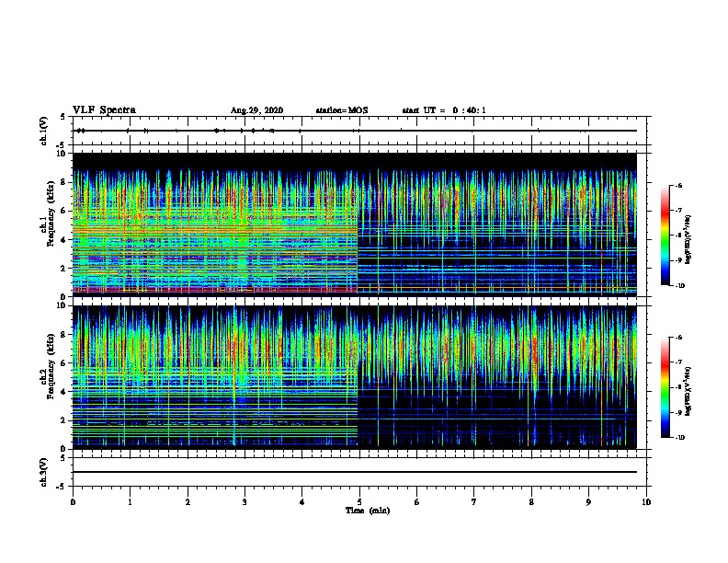
Task: Click the "10" tick on the time axis
Action: [646, 502]
